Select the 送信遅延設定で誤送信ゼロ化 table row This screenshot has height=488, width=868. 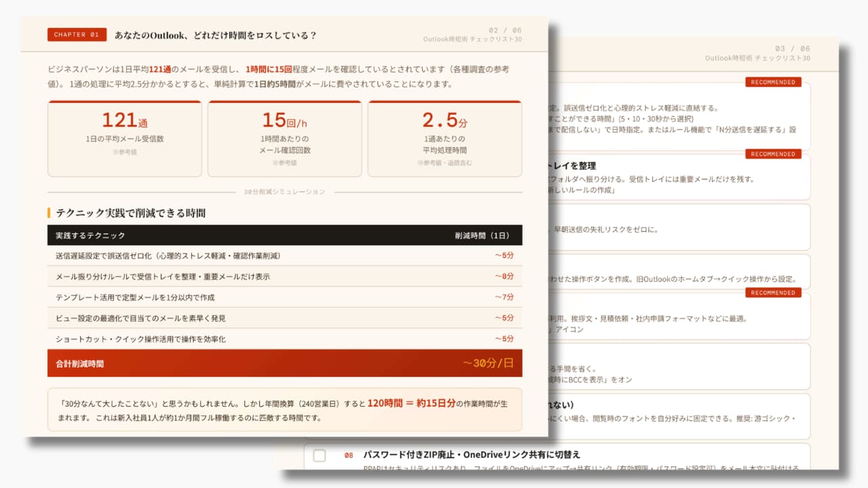(285, 256)
